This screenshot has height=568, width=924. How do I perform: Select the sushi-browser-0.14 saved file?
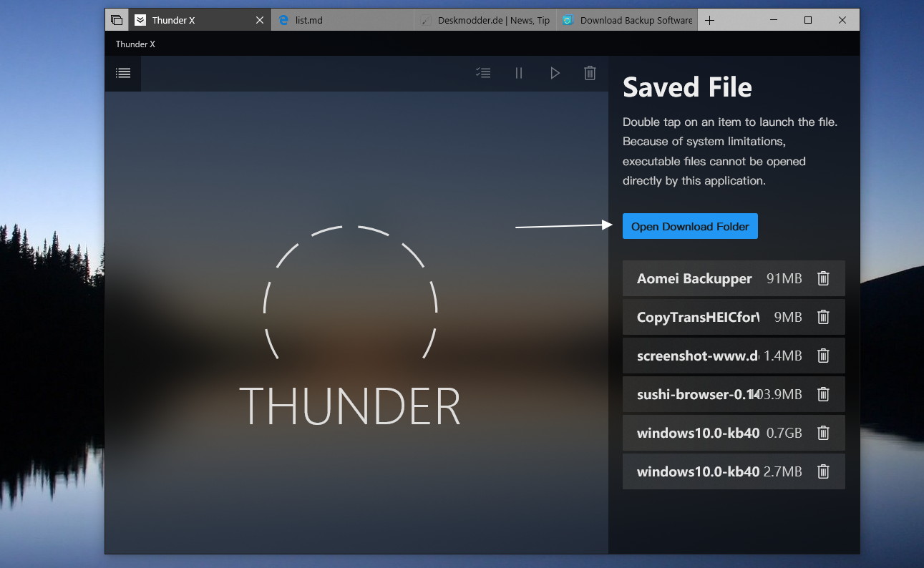pyautogui.click(x=734, y=394)
